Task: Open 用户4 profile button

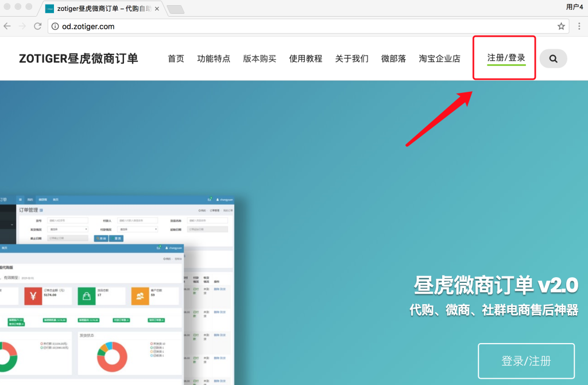Action: tap(574, 7)
